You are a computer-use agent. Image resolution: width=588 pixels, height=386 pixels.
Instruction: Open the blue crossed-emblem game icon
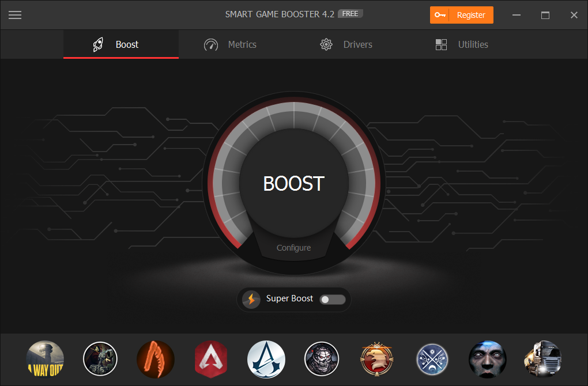click(432, 359)
